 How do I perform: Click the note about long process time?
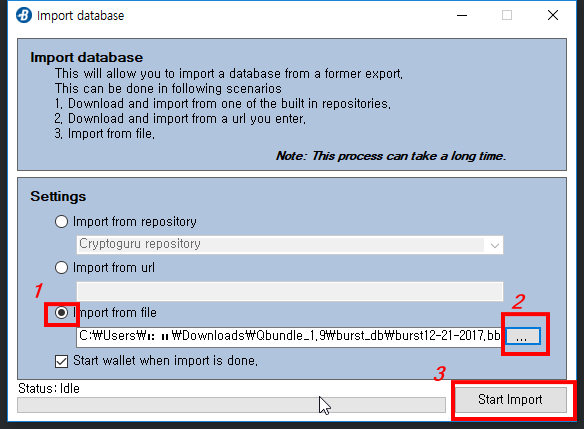pos(391,156)
